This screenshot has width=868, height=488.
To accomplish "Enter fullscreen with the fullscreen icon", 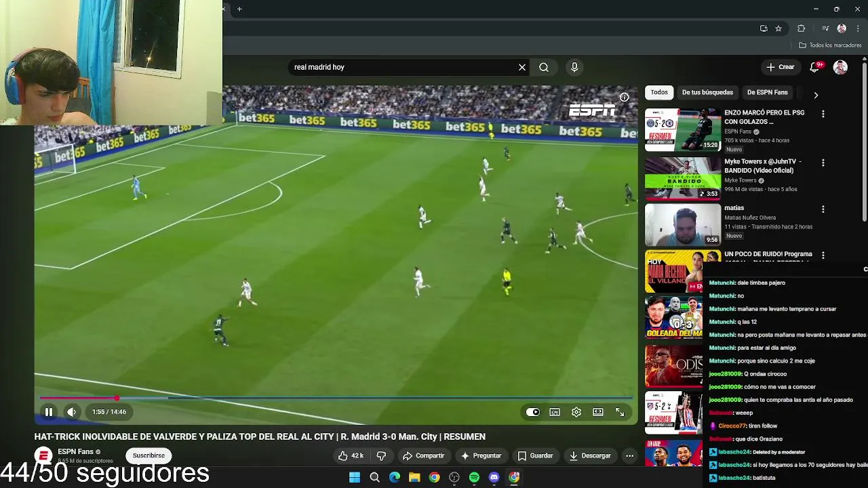I will 620,412.
